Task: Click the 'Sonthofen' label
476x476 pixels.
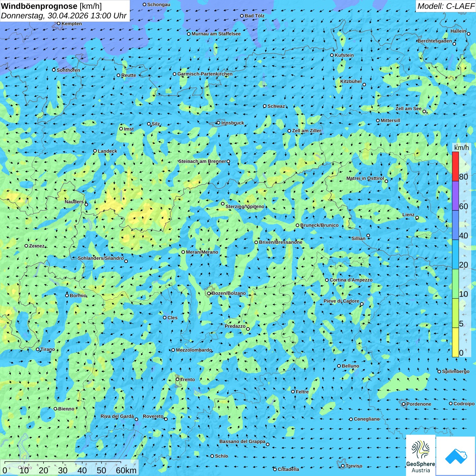Action: point(68,70)
